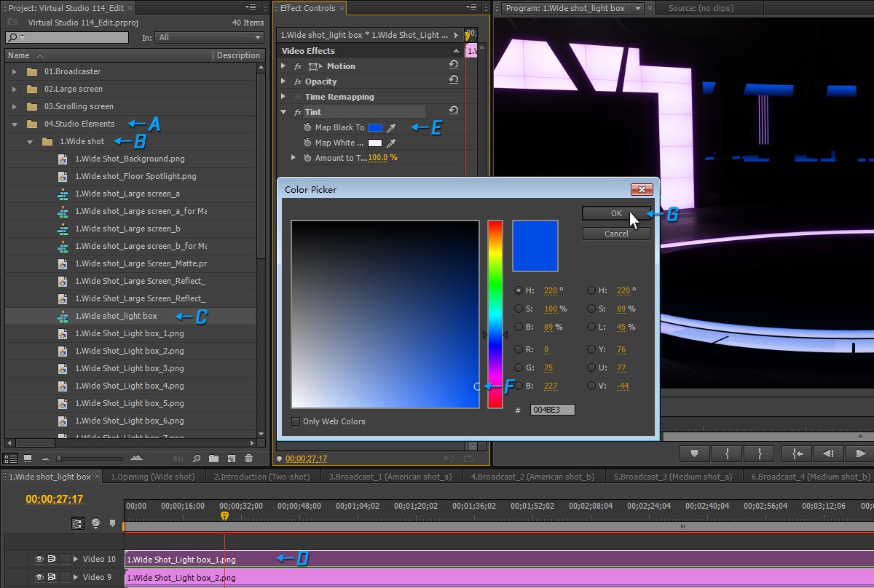
Task: Expand the Motion effect in Effect Controls
Action: coord(284,65)
